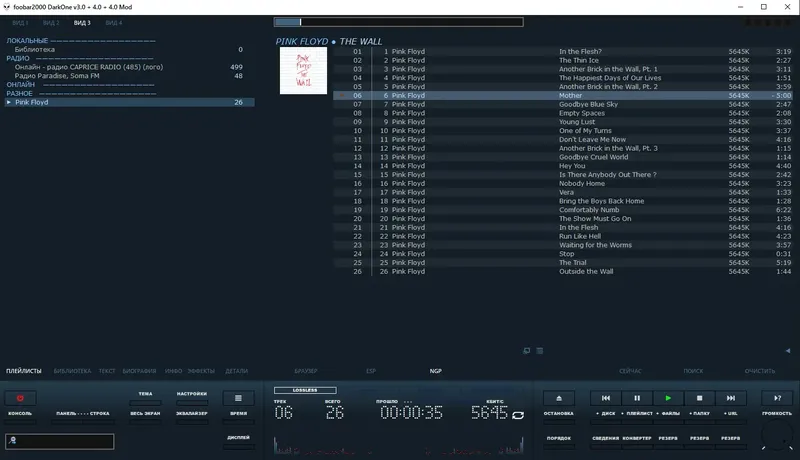Viewport: 800px width, 460px height.
Task: Click in the seek bar at the top
Action: click(398, 22)
